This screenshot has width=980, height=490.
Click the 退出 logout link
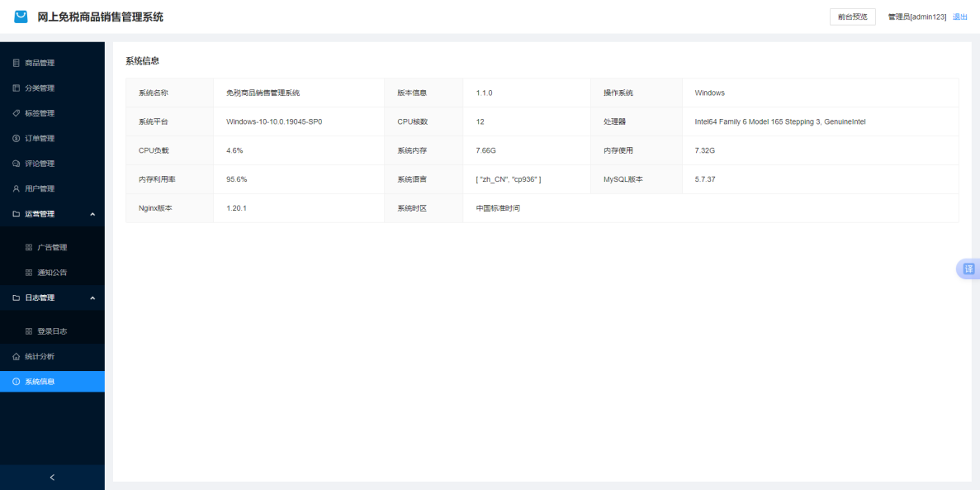coord(959,17)
